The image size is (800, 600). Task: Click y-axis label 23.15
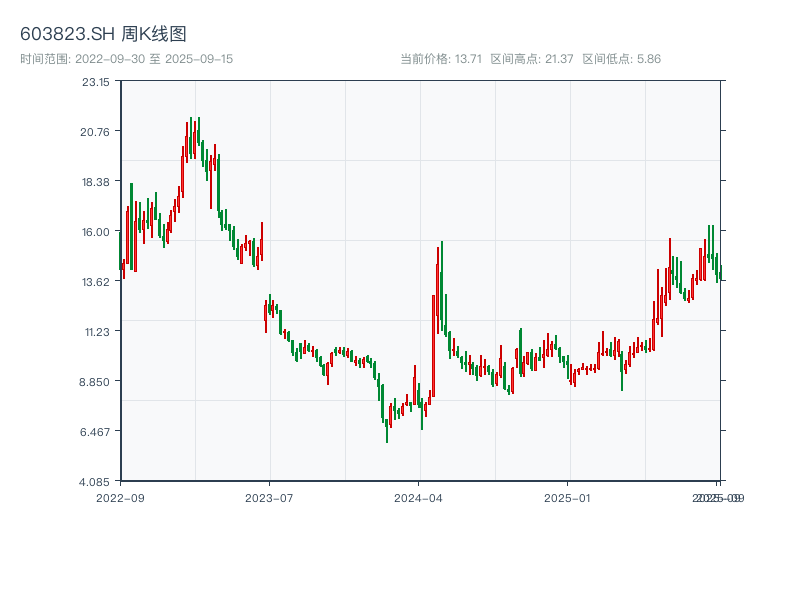[x=96, y=82]
